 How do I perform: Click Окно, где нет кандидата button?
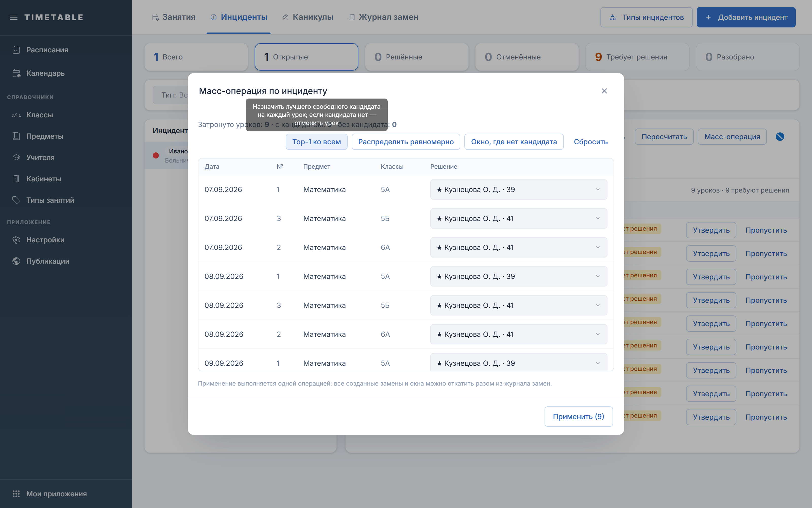coord(514,142)
